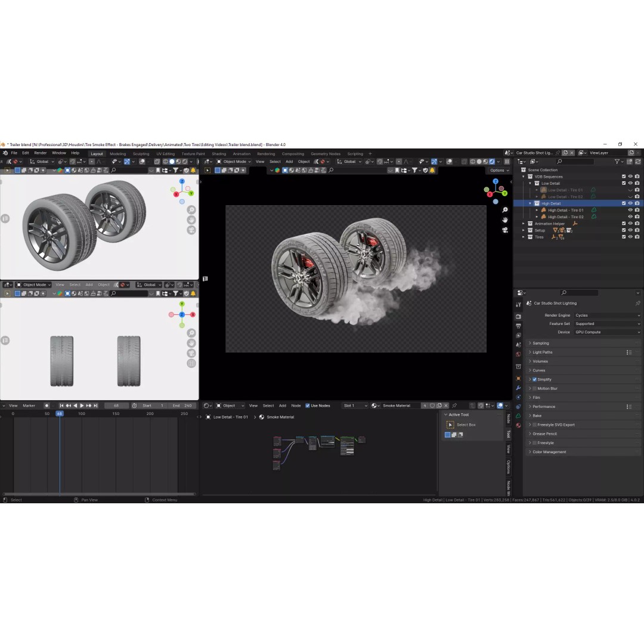Toggle the Use Nodes checkbox
Image resolution: width=644 pixels, height=644 pixels.
pos(307,405)
